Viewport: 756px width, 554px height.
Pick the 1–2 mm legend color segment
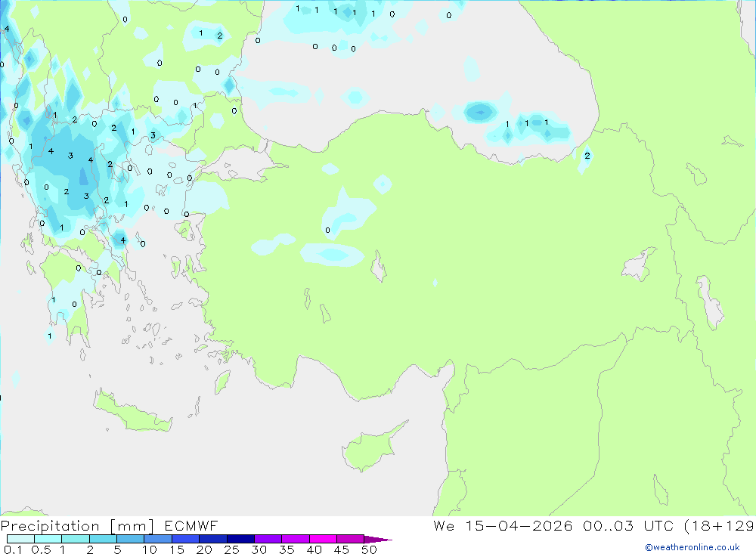pos(76,539)
